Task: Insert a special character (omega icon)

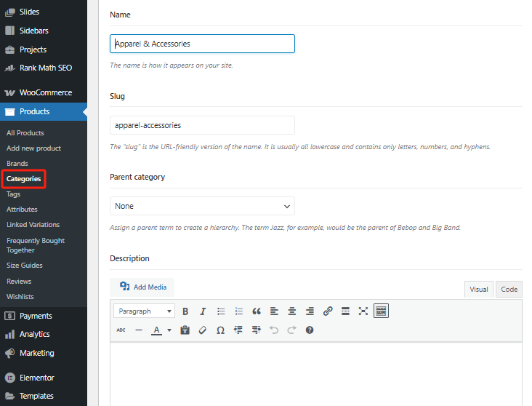Action: pyautogui.click(x=220, y=330)
